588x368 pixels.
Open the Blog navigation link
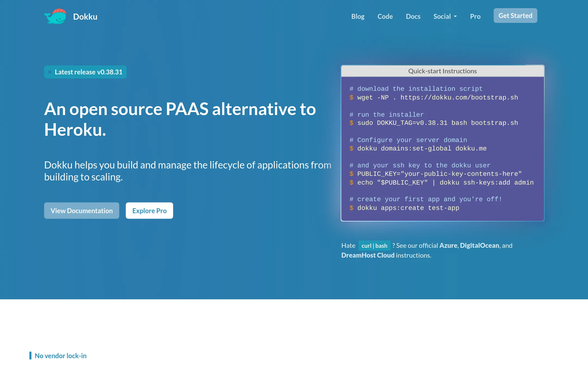[x=358, y=16]
